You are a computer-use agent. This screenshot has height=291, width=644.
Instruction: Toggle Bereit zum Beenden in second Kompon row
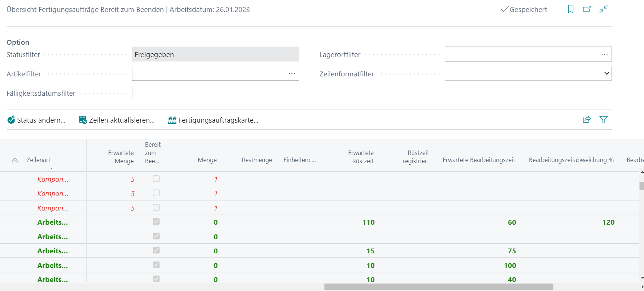point(156,193)
